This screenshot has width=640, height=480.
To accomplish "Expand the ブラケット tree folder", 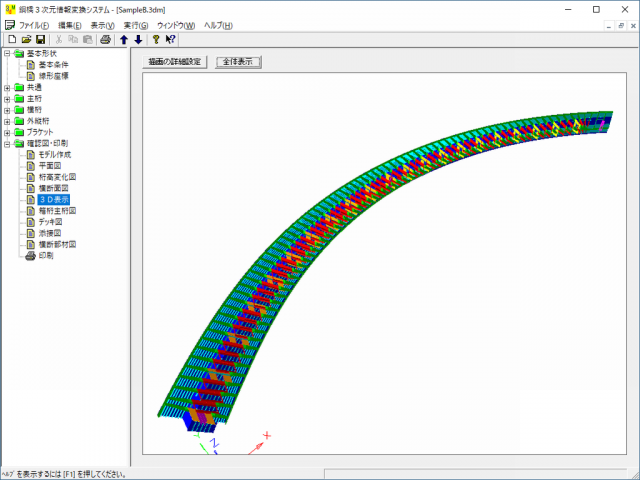I will click(x=7, y=132).
